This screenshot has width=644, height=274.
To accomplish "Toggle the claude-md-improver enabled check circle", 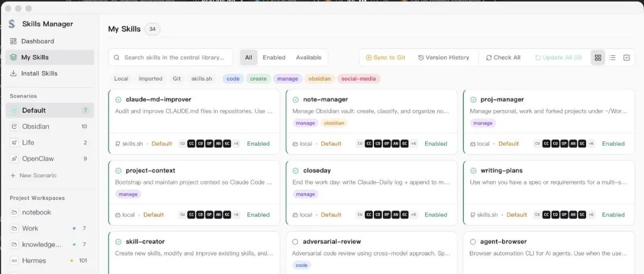I will 118,100.
